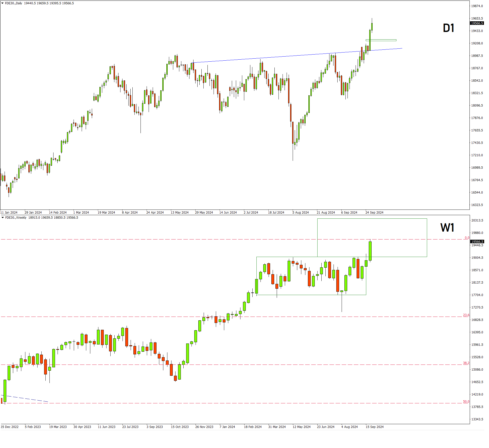The image size is (489, 448).
Task: Select the 50.0 Fibonacci level label
Action: pyautogui.click(x=466, y=402)
